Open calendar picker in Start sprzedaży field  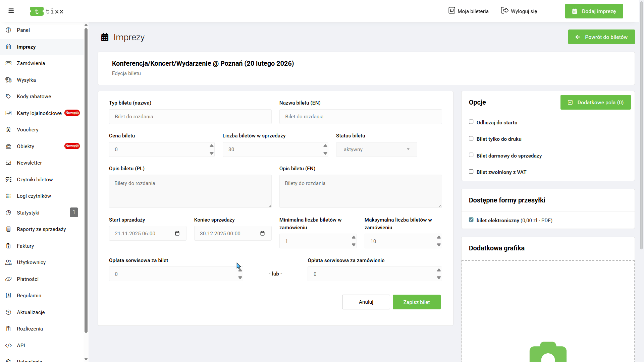177,234
